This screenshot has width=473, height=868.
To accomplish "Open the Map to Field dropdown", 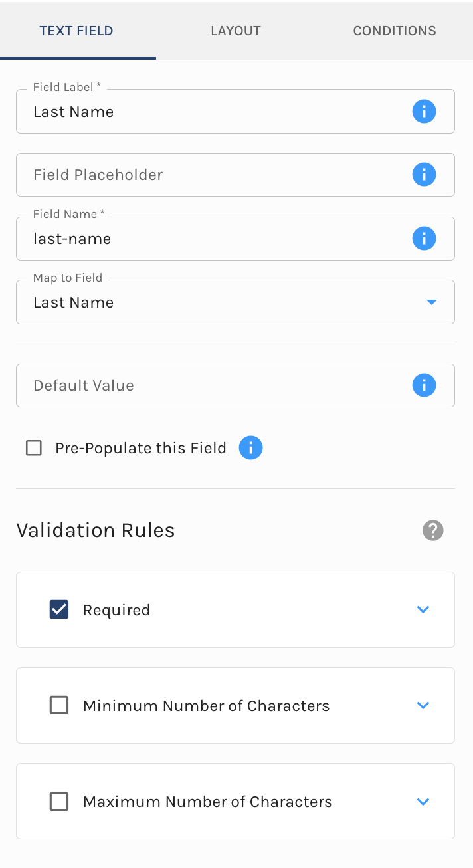I will click(235, 302).
